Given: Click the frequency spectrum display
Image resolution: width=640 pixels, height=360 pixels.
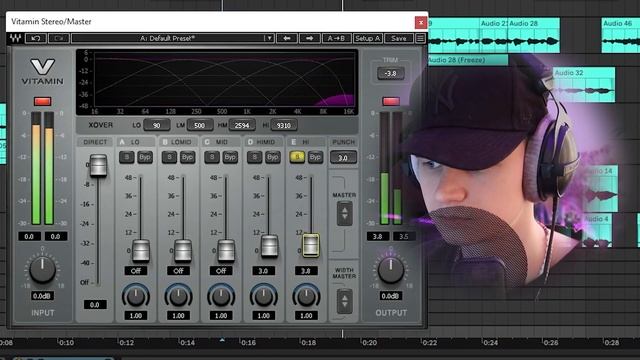Looking at the screenshot, I should click(x=217, y=82).
